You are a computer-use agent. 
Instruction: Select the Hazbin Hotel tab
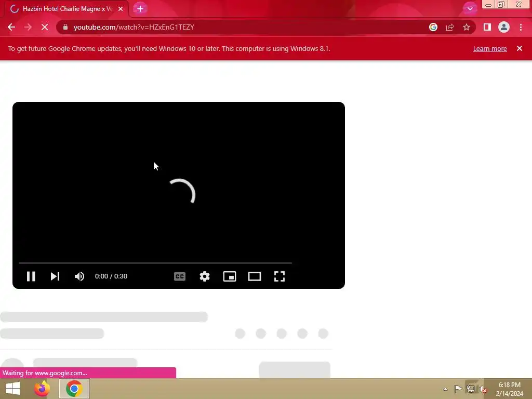pos(67,9)
